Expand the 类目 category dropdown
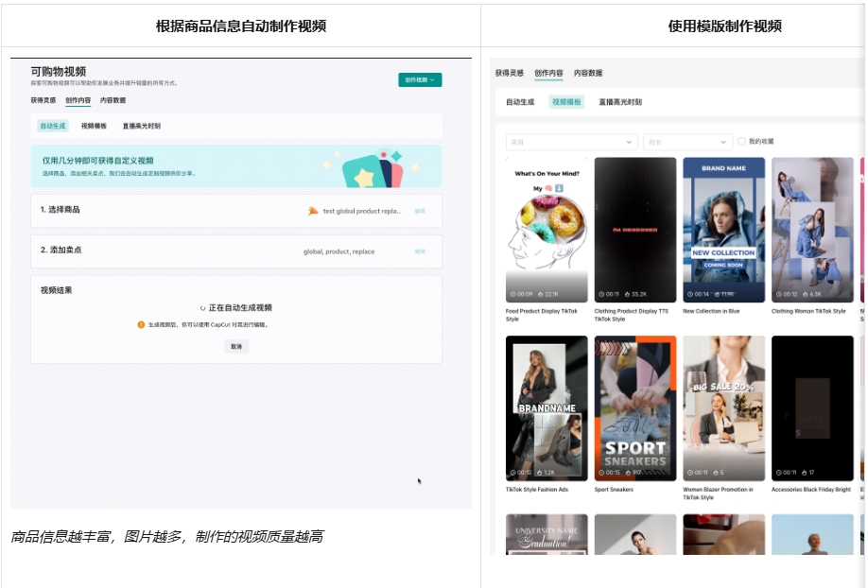This screenshot has width=868, height=588. 571,142
